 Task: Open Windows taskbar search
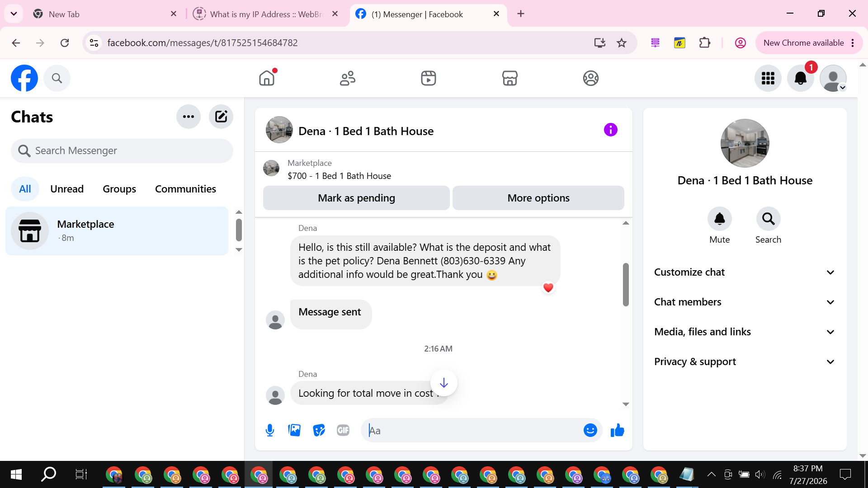pos(48,474)
